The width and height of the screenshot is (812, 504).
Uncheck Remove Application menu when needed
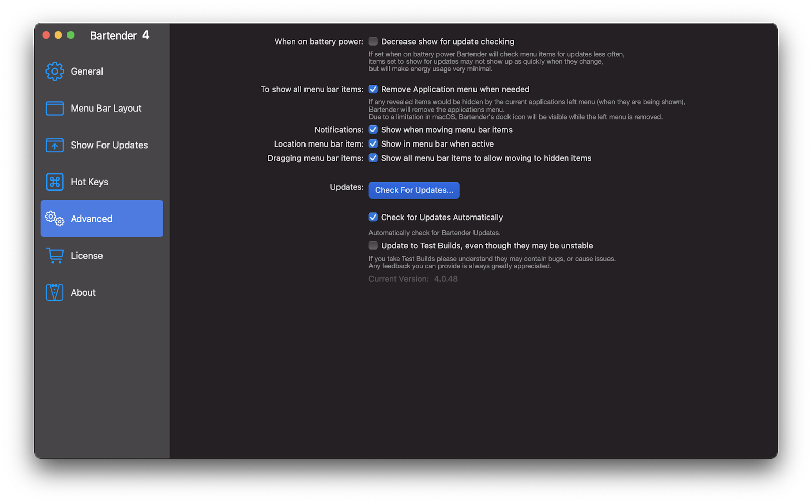tap(373, 89)
